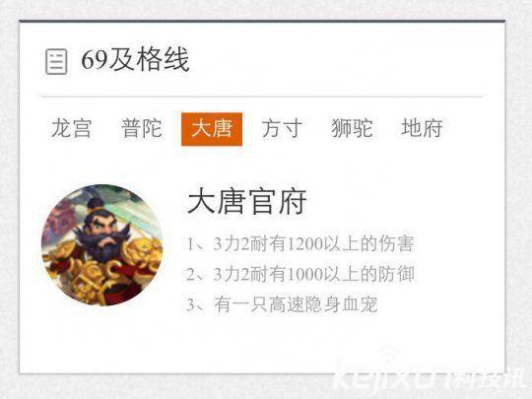The image size is (532, 399).
Task: Click the 科技讯 watermark text
Action: point(488,377)
